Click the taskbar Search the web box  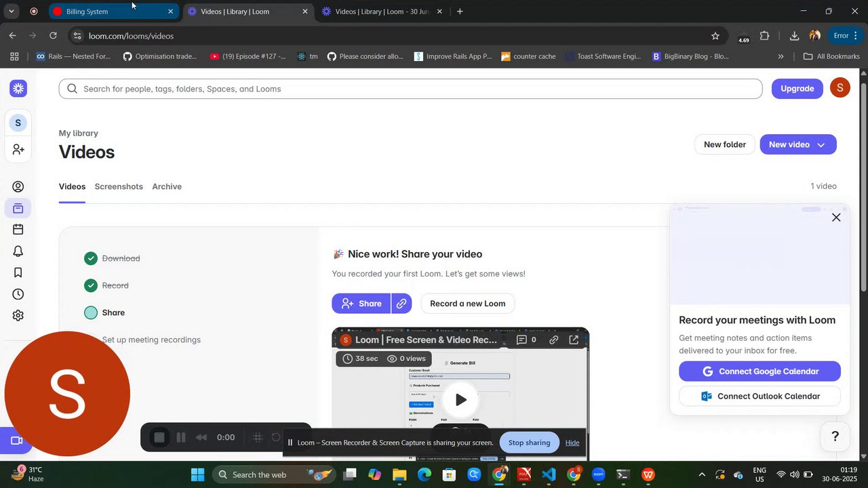click(x=275, y=474)
